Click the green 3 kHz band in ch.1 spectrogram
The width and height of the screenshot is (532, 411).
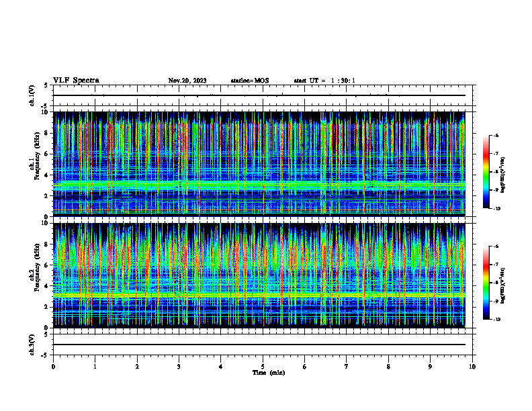pos(259,185)
